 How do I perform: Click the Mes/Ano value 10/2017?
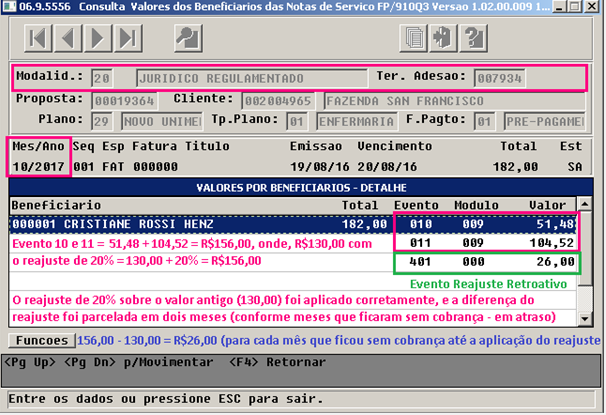tap(38, 167)
